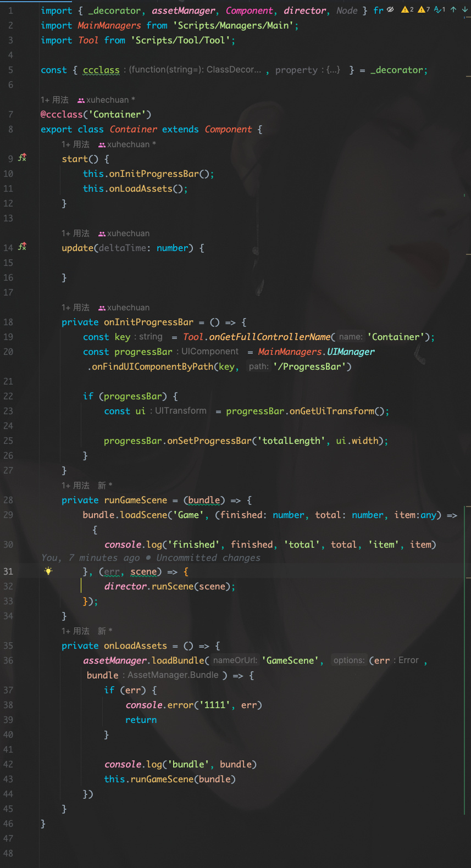This screenshot has height=868, width=471.
Task: Click the 'nameOrUrl:' inlay hint
Action: 235,660
